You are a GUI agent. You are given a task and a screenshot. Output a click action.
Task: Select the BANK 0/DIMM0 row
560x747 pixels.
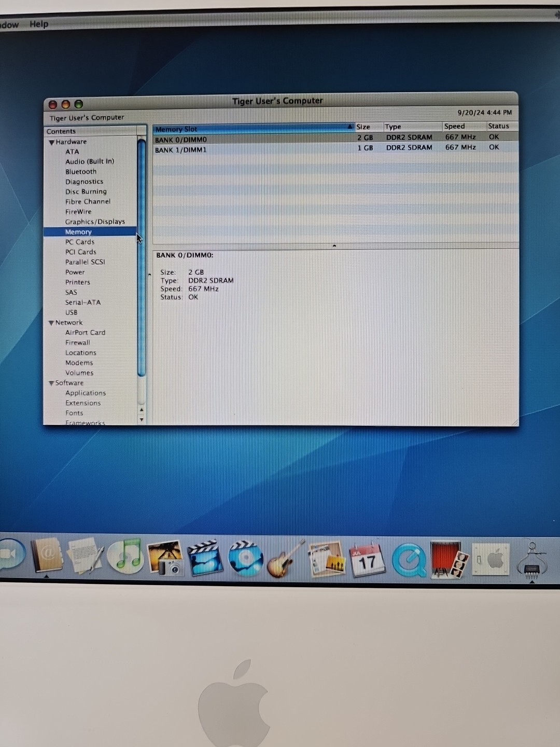click(335, 139)
